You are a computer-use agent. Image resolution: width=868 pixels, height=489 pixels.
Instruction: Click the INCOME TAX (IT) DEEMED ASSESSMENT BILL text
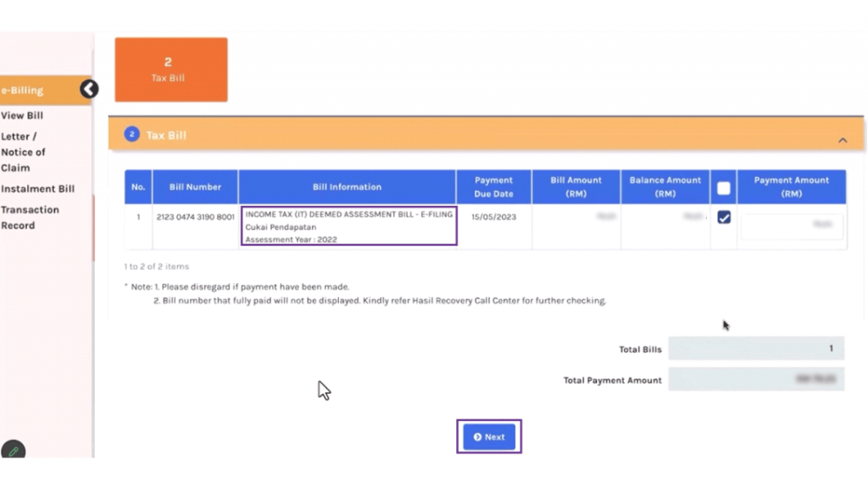pos(348,214)
